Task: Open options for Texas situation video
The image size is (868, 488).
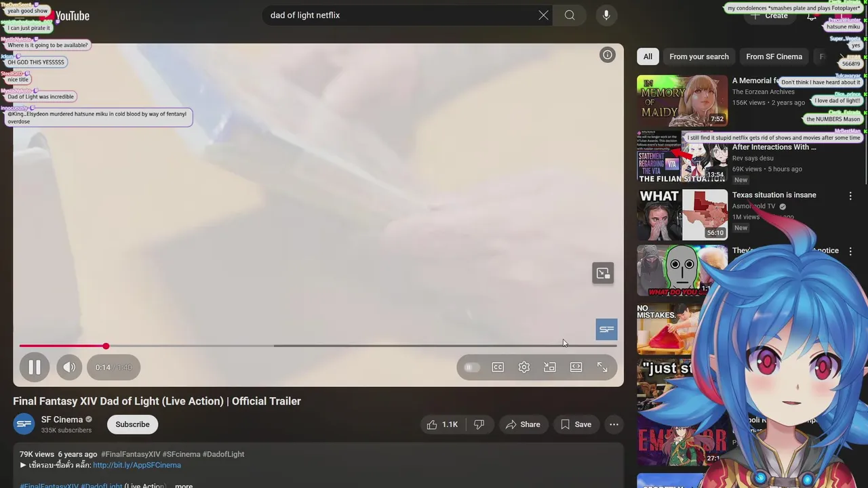Action: pyautogui.click(x=850, y=196)
